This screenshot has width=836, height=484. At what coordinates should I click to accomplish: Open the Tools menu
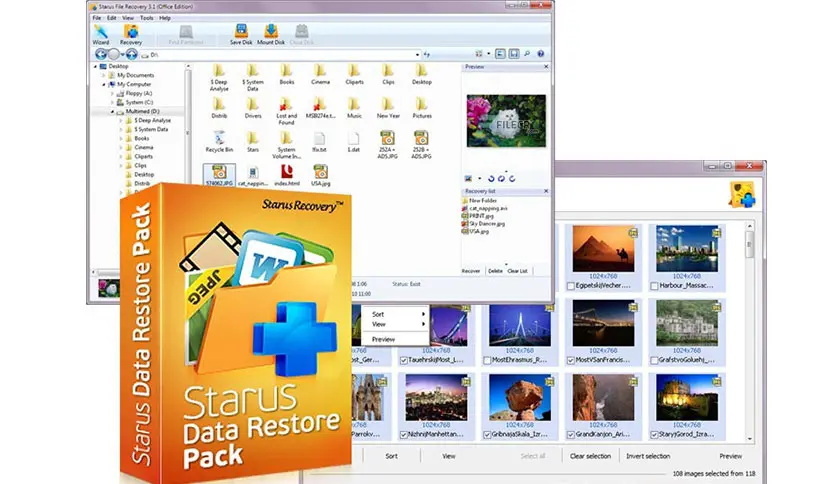pos(147,18)
